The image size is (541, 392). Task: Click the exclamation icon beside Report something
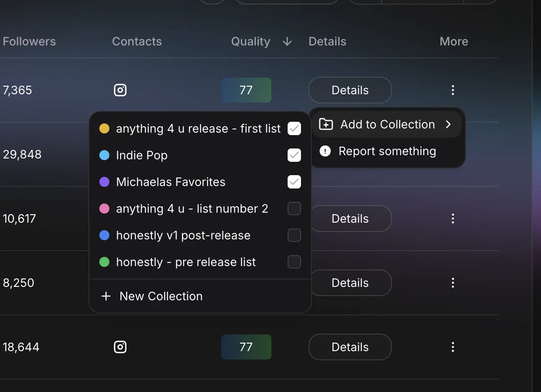(325, 151)
